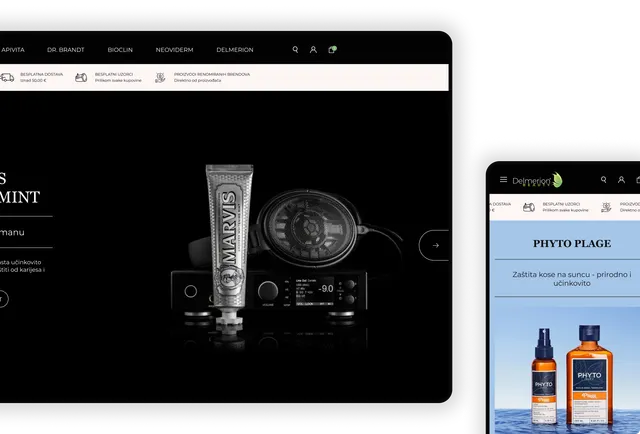Screen dimensions: 640x434
Task: Click the 'BESPLATNI UZORCI' text in desktop bar
Action: (114, 74)
